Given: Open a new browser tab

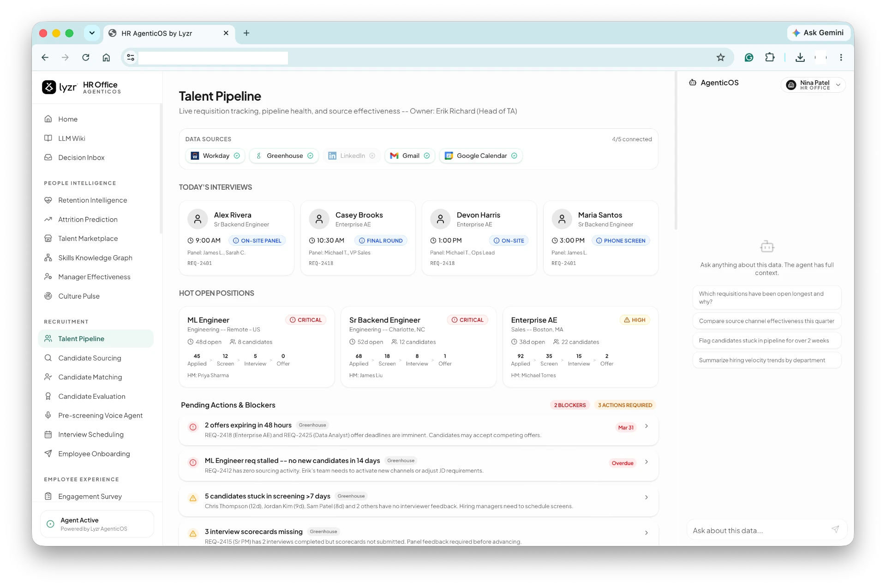Looking at the screenshot, I should pyautogui.click(x=246, y=33).
